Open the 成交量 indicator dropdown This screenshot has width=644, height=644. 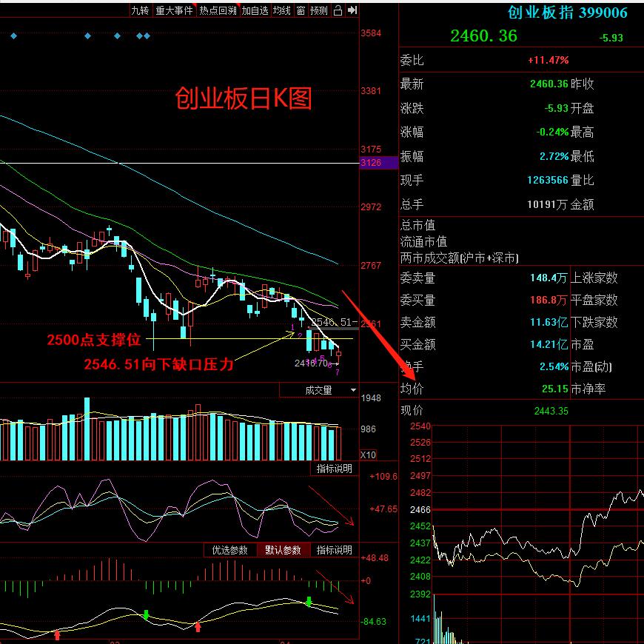318,390
